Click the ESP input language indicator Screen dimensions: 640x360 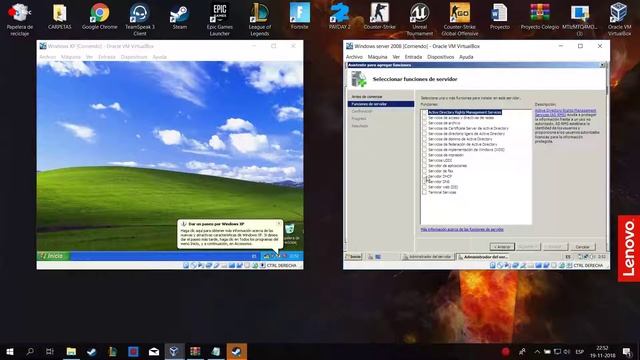tap(579, 351)
